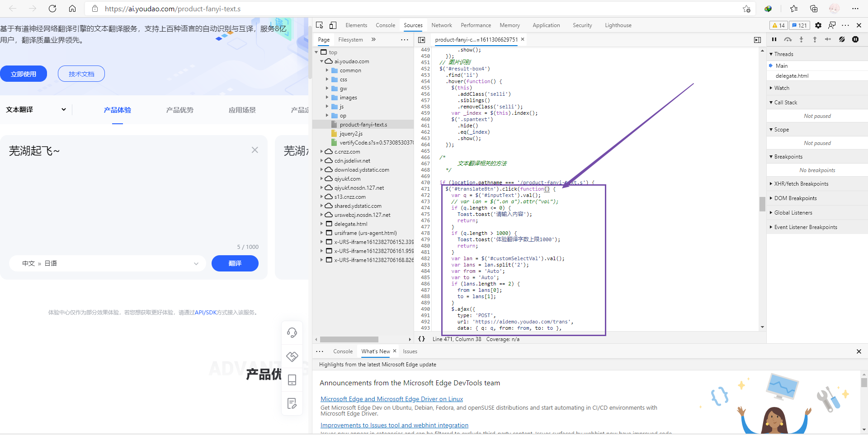
Task: Expand the js folder
Action: pyautogui.click(x=327, y=107)
